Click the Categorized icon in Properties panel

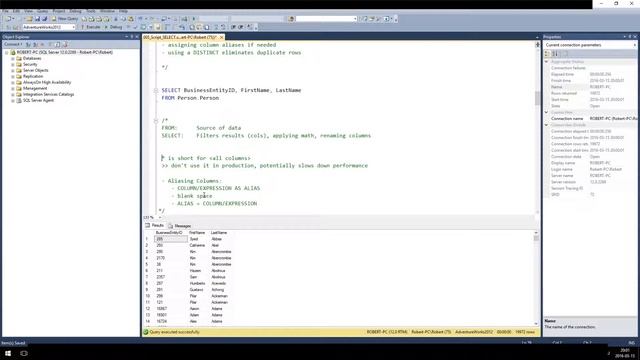click(x=548, y=53)
